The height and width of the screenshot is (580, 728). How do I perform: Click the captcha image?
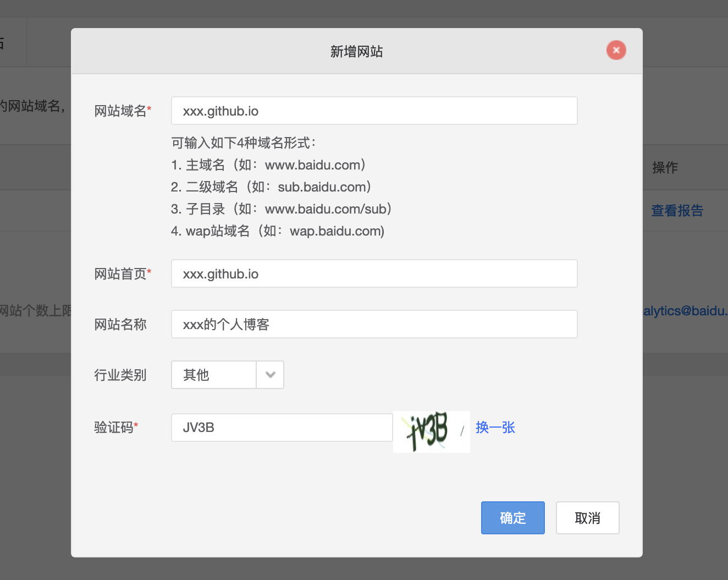pyautogui.click(x=431, y=431)
